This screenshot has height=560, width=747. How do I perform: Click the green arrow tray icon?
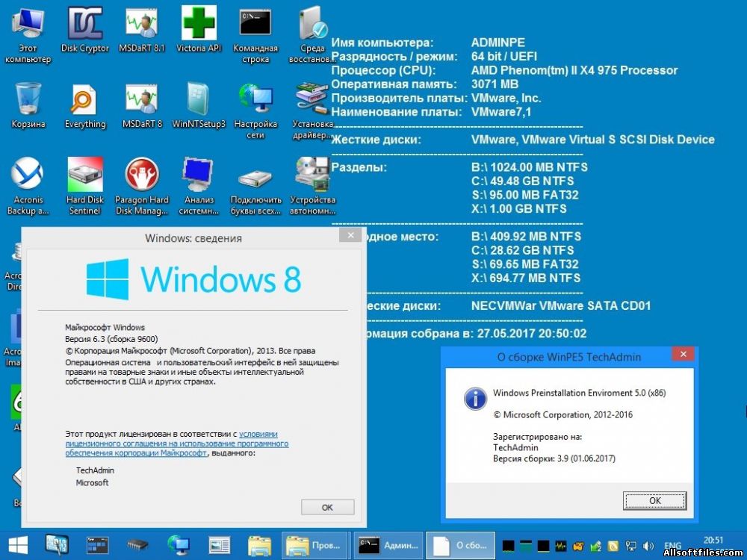coord(596,546)
